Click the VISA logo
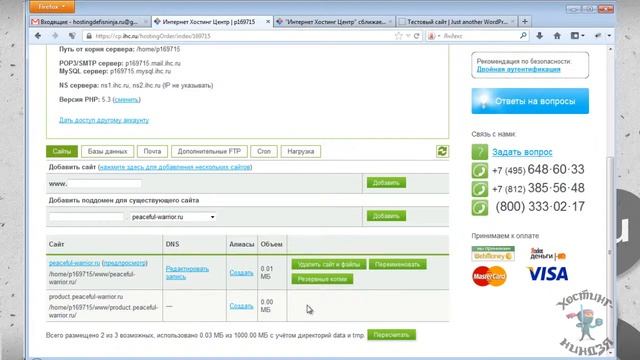Image resolution: width=640 pixels, height=360 pixels. click(547, 273)
